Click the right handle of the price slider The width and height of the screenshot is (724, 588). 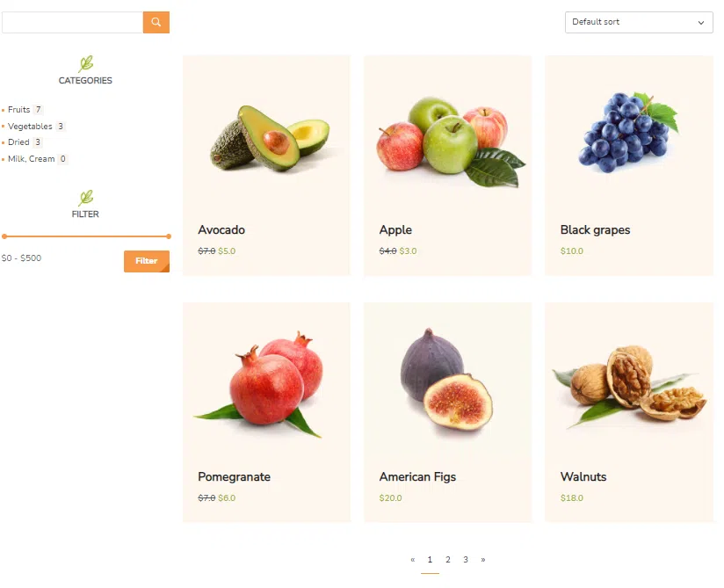click(169, 236)
